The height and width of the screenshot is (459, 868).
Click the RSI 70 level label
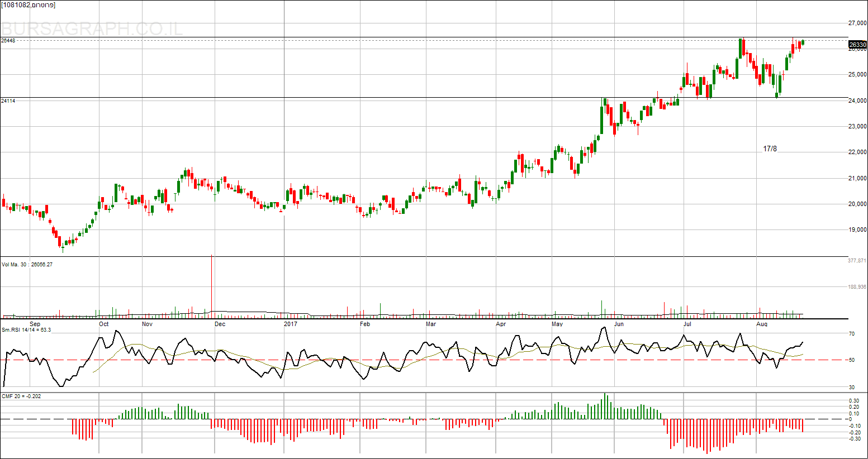852,334
